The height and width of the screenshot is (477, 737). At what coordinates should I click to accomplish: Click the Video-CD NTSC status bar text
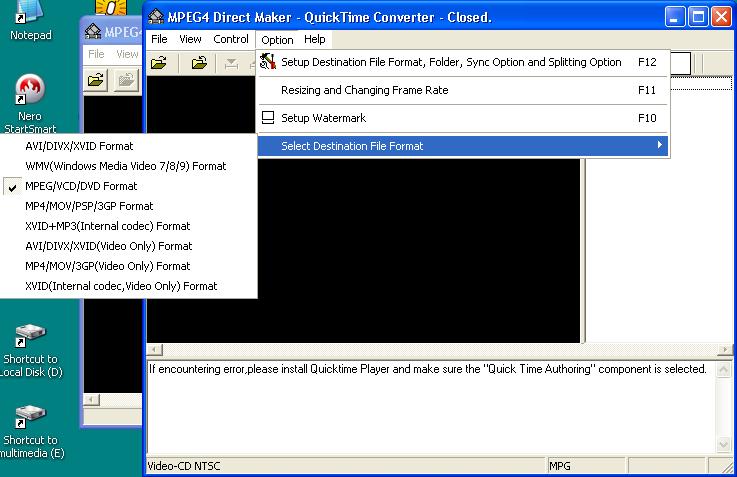coord(184,466)
